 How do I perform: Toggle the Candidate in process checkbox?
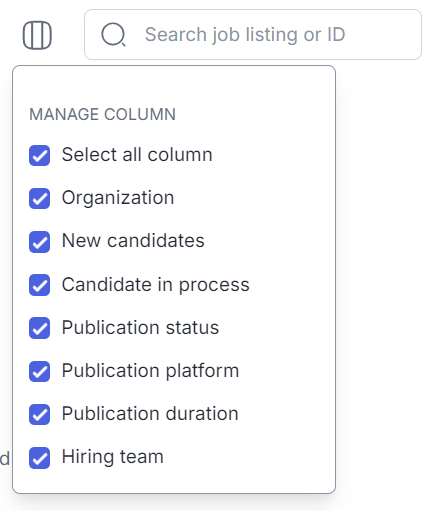point(39,285)
